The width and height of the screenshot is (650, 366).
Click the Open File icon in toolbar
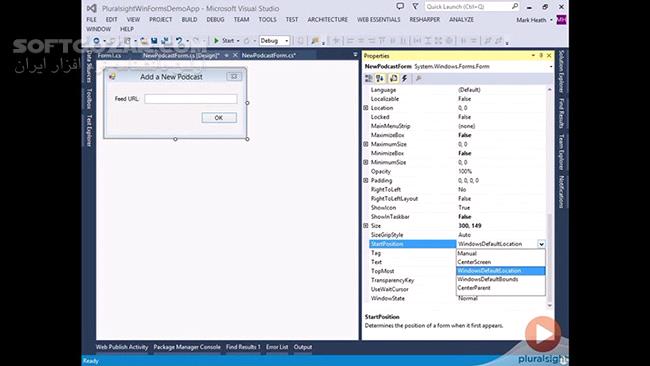144,41
